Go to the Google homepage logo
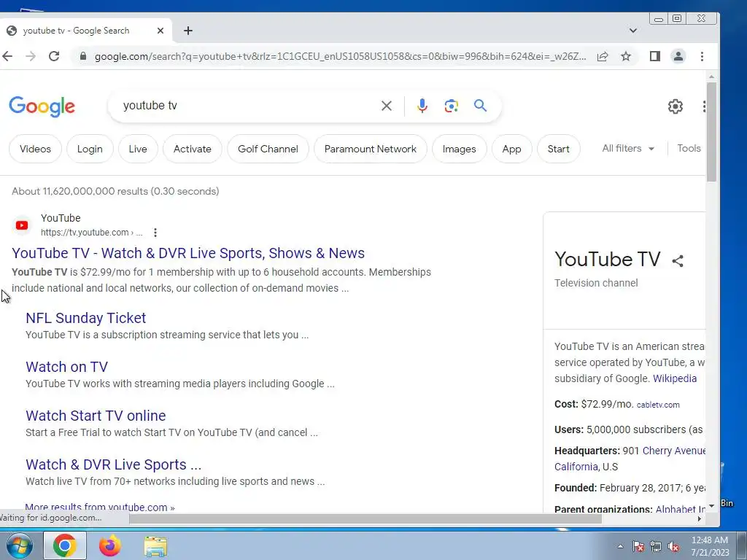 pos(42,106)
